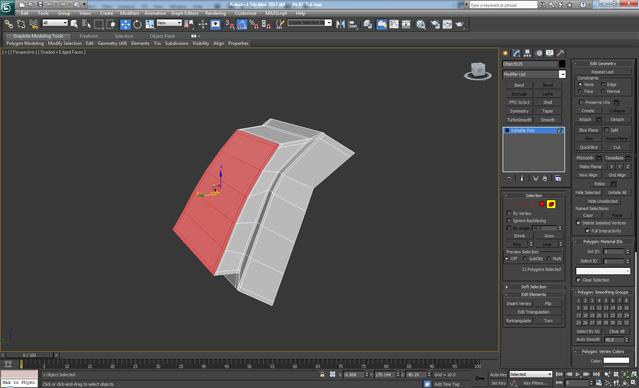Screen dimensions: 639x388
Task: Enable the Ignore Backfacing checkbox
Action: pos(509,220)
